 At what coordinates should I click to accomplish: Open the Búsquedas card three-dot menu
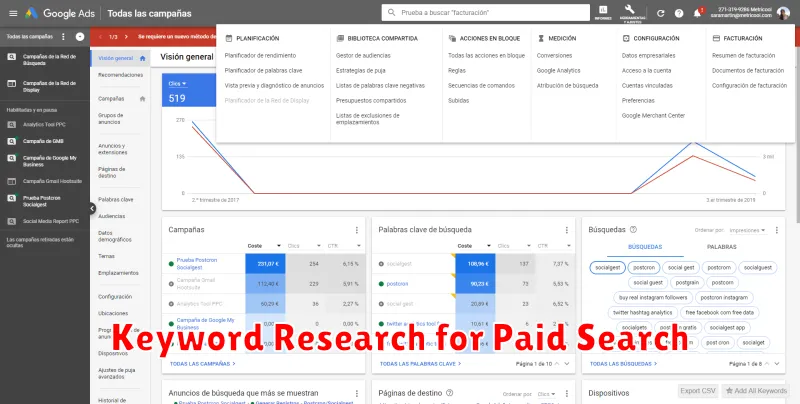[x=777, y=230]
